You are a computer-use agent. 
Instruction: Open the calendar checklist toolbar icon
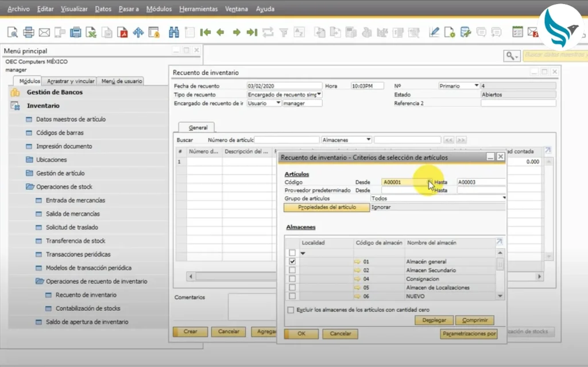tap(517, 32)
